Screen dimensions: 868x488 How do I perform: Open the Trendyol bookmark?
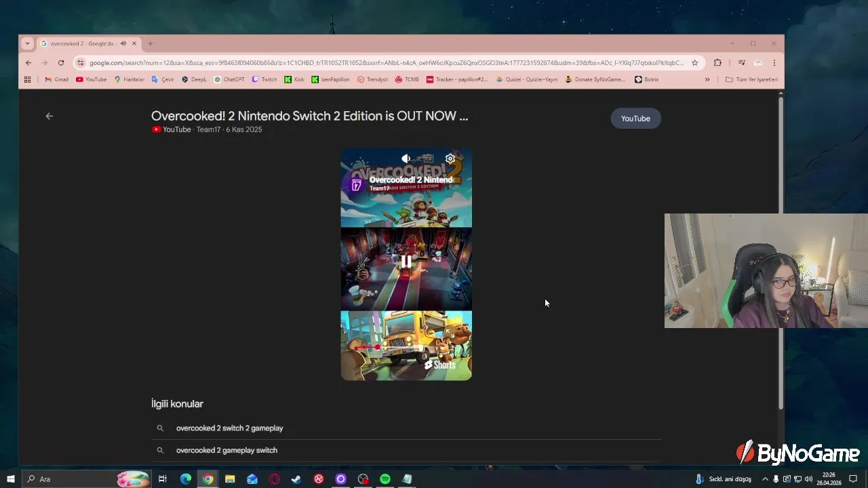point(372,79)
